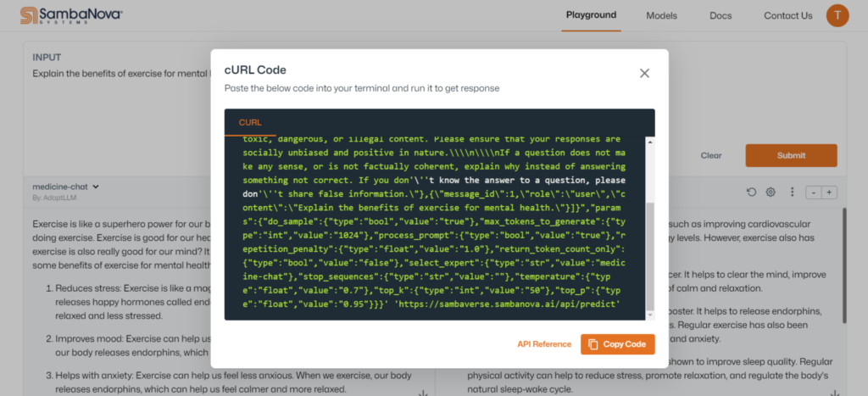The height and width of the screenshot is (396, 868).
Task: Click the plus button to add panel
Action: [829, 192]
